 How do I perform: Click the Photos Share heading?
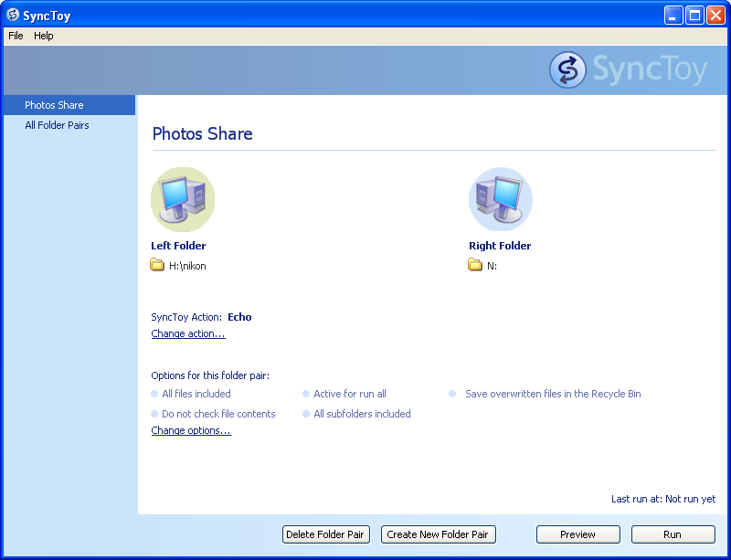point(202,133)
